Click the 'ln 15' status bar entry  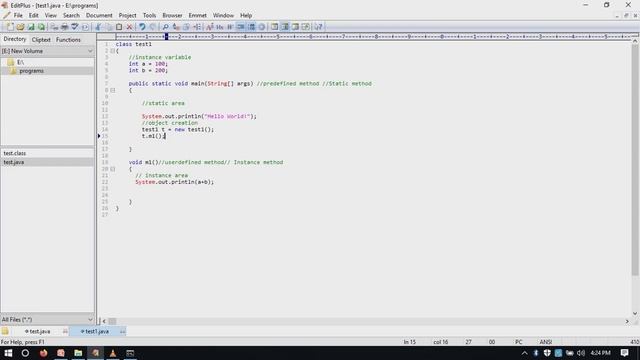coord(409,342)
